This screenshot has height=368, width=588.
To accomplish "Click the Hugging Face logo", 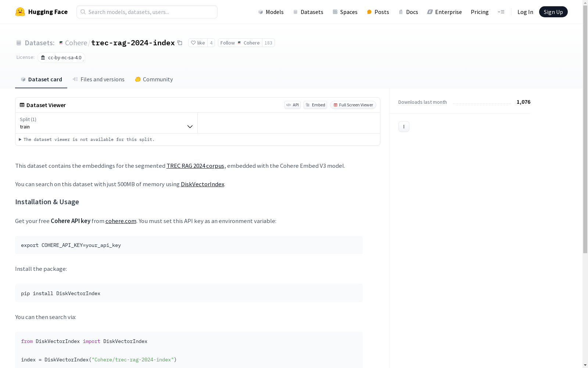I will 42,12.
